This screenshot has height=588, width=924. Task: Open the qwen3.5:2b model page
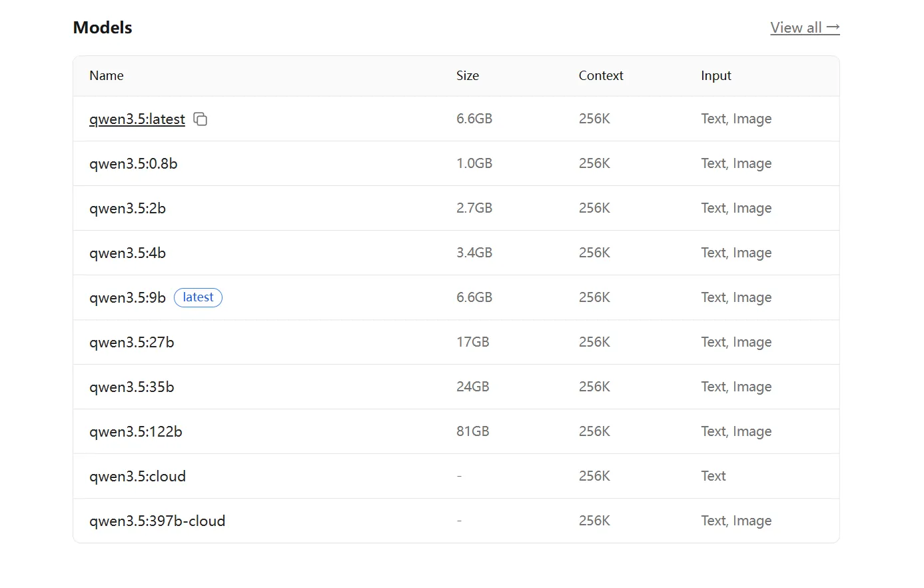click(127, 209)
